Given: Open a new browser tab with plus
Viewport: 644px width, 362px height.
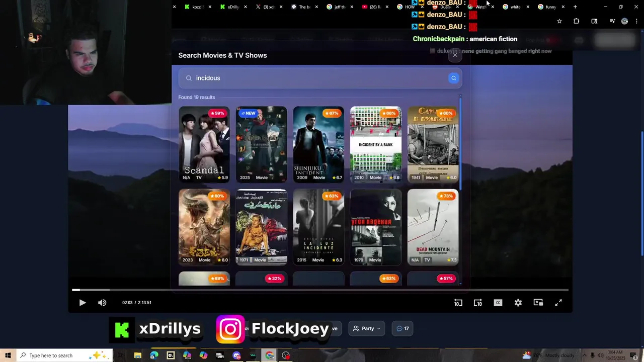Looking at the screenshot, I should coord(575,7).
